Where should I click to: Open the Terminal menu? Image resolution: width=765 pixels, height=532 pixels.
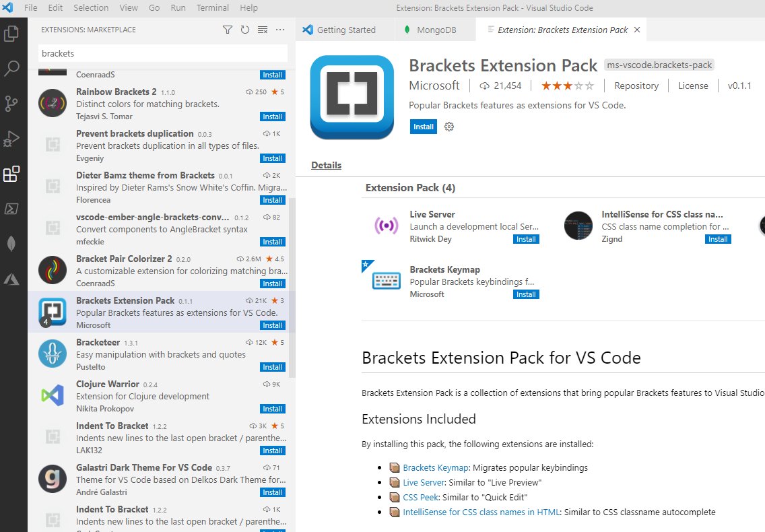[212, 8]
